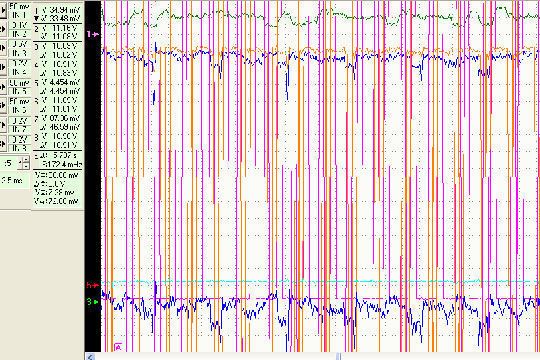
Task: Select the IN 7 channel label
Action: pyautogui.click(x=19, y=129)
